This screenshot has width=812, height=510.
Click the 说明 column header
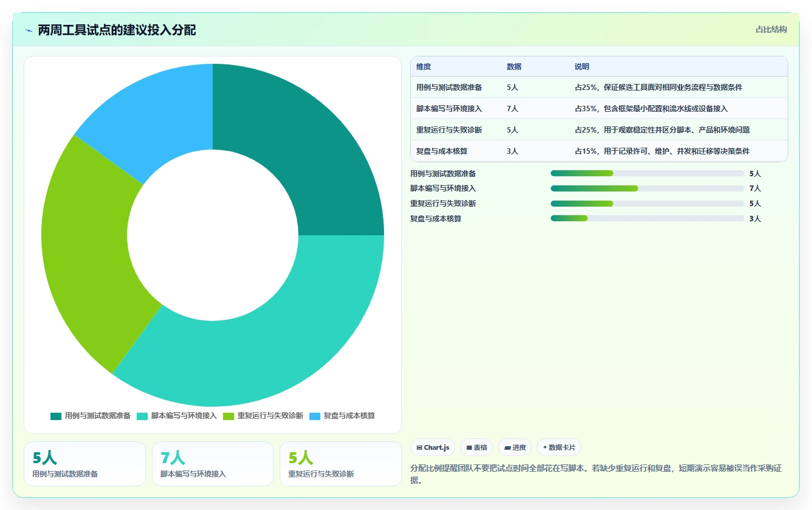[x=582, y=67]
